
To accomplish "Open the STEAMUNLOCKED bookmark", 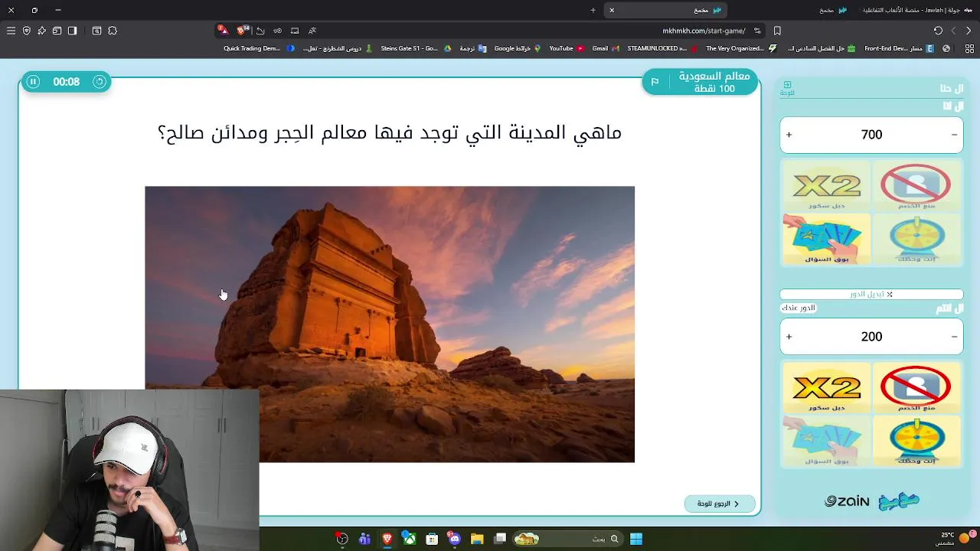I will coord(662,48).
